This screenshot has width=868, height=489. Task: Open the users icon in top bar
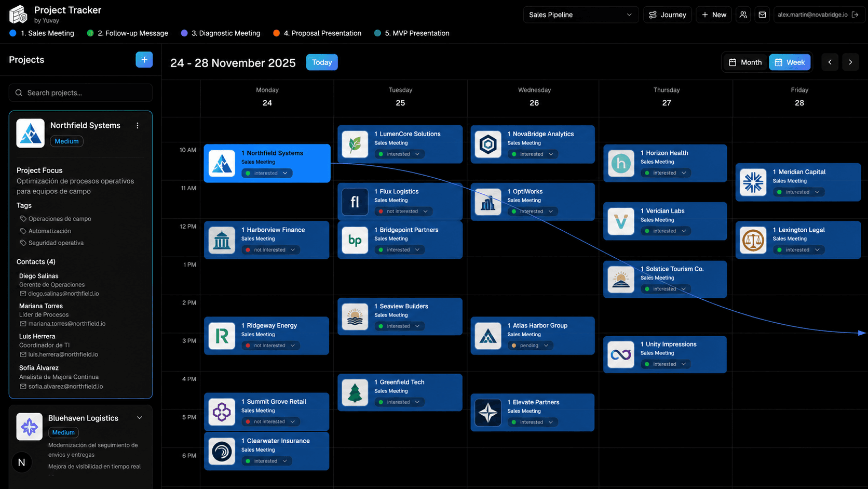pos(743,15)
